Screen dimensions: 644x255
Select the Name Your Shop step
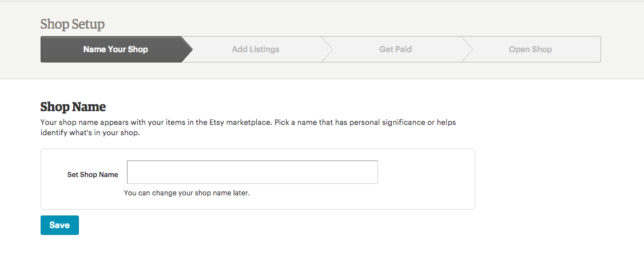(115, 49)
